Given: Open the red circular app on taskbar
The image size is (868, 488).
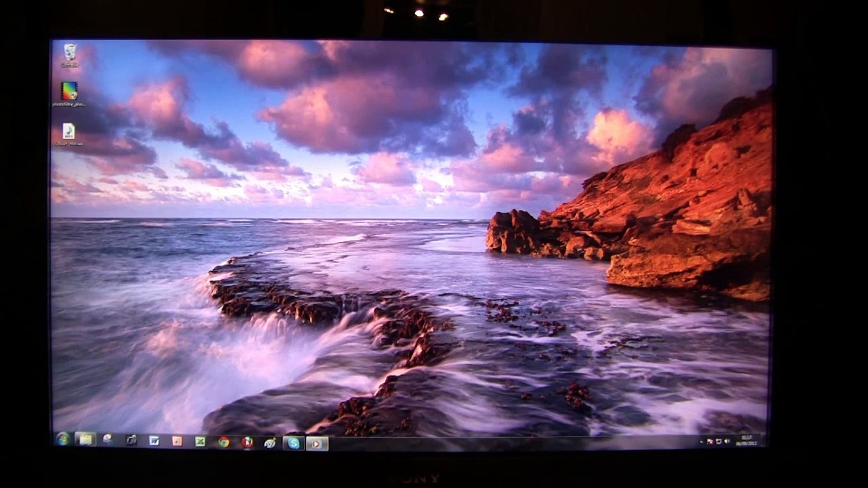Looking at the screenshot, I should pos(248,442).
